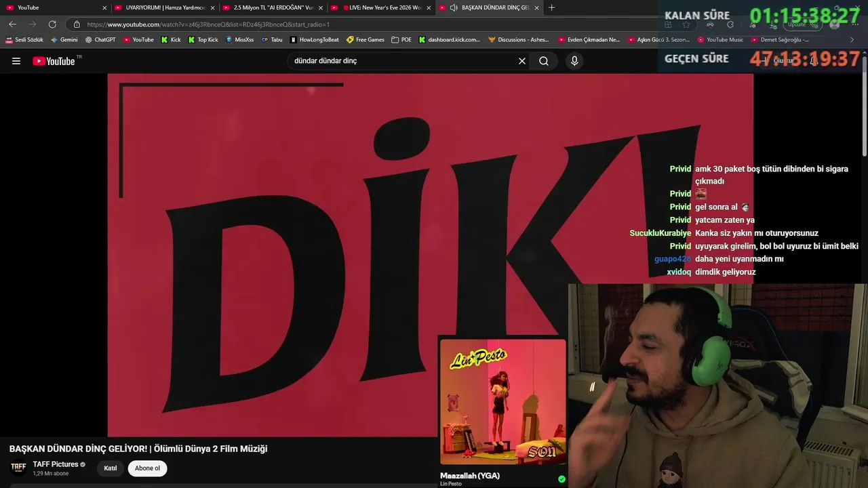Viewport: 868px width, 488px height.
Task: Click the magnifier search button
Action: [x=544, y=61]
